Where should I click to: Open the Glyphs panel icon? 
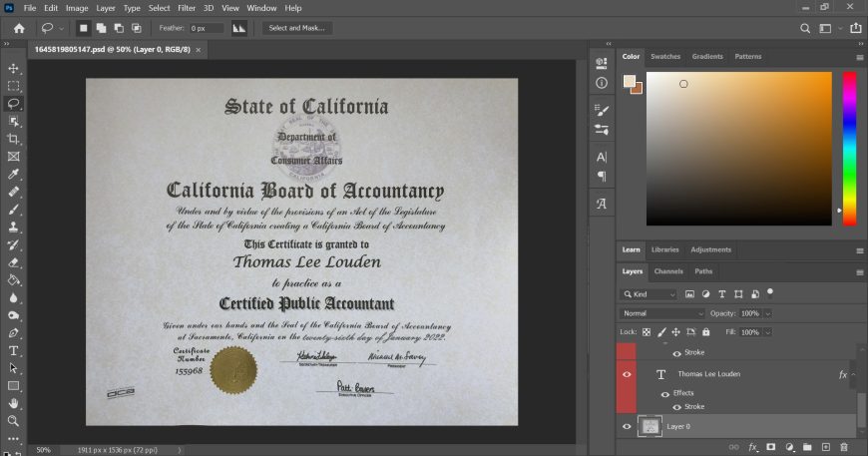[x=602, y=204]
